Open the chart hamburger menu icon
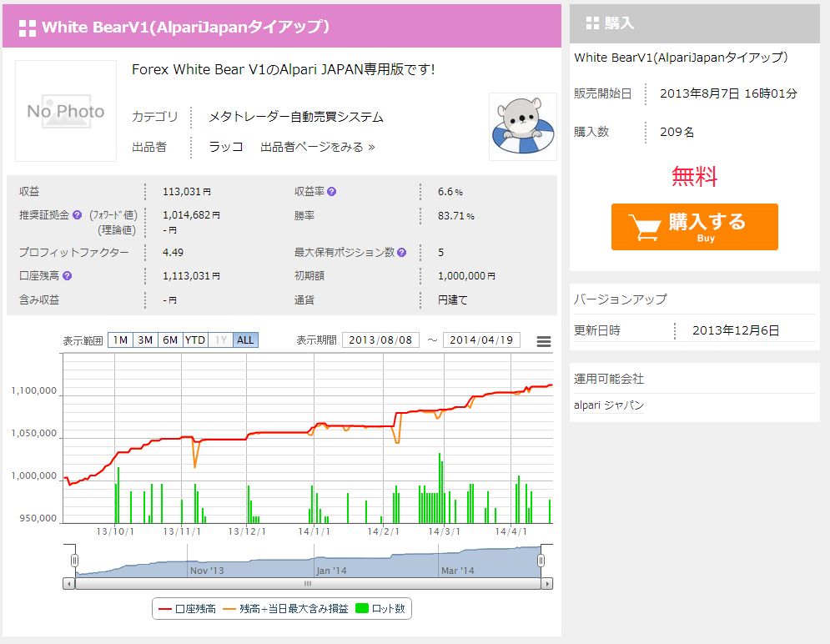This screenshot has height=644, width=830. coord(544,341)
